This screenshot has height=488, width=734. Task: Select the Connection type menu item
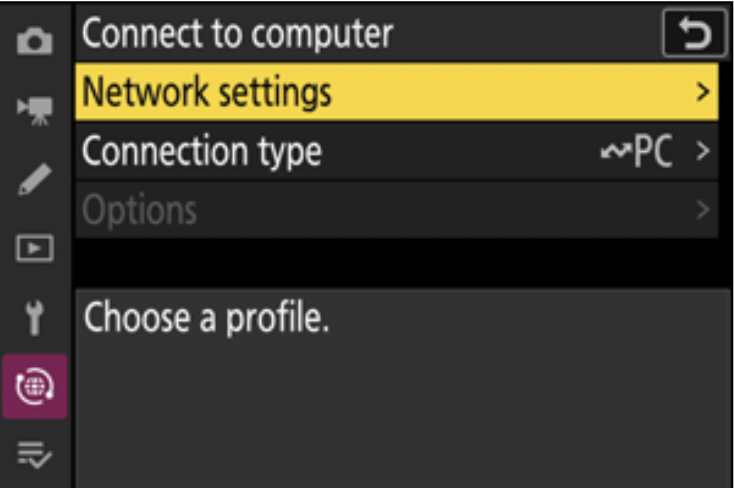[397, 151]
